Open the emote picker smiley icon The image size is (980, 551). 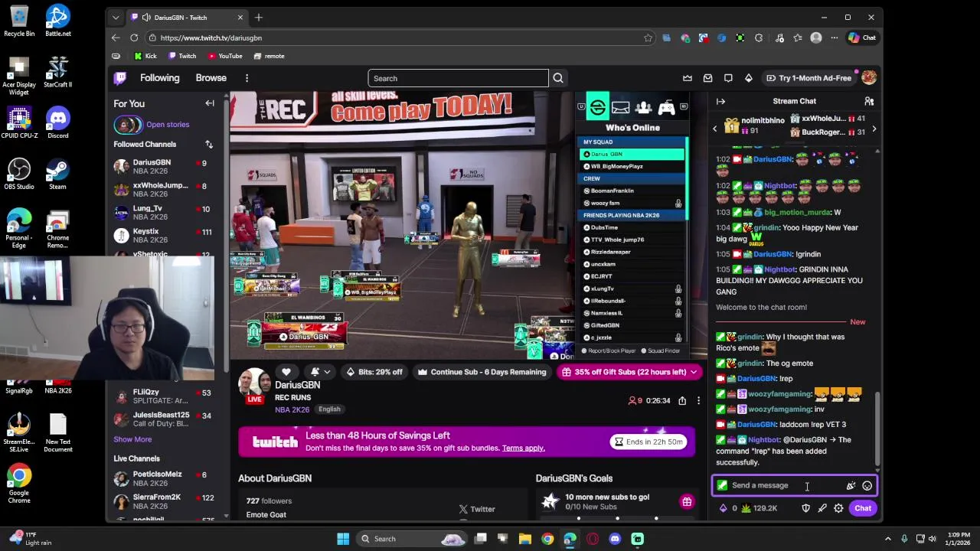tap(867, 485)
